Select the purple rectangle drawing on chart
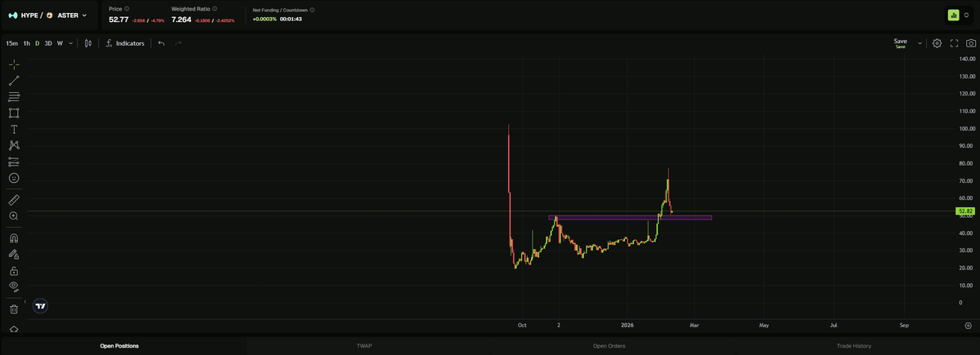 [630, 217]
